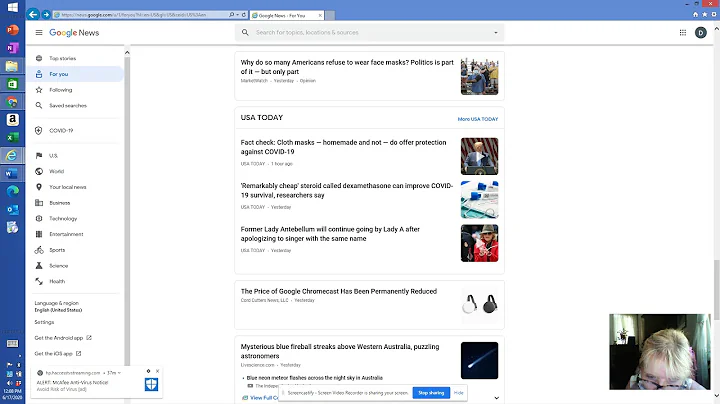The width and height of the screenshot is (720, 404).
Task: Open COVID-19 section in sidebar
Action: (75, 130)
